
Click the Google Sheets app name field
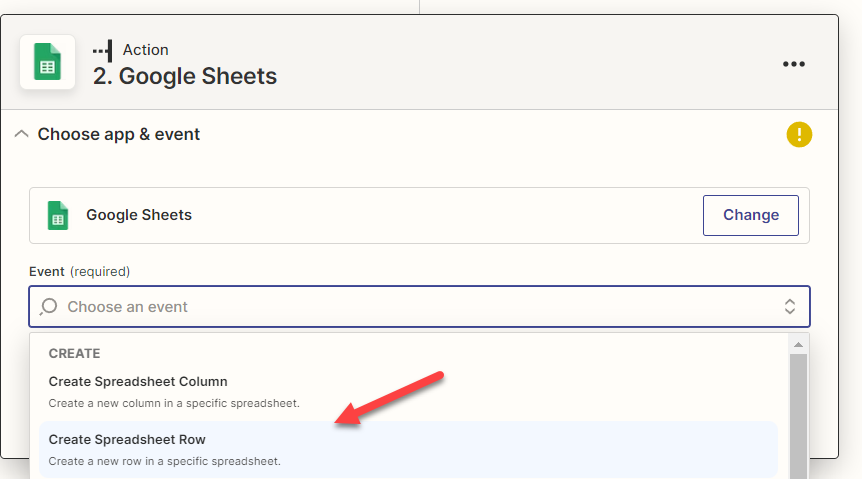(x=419, y=215)
